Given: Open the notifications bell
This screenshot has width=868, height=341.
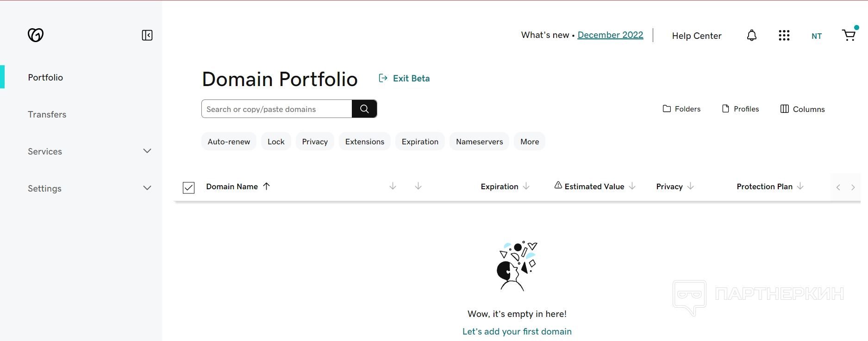Looking at the screenshot, I should (752, 36).
